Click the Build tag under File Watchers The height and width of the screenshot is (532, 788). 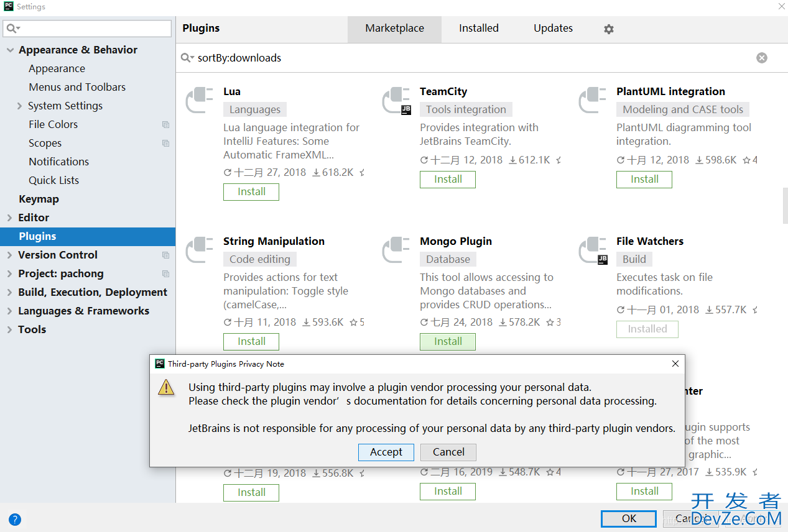coord(634,259)
